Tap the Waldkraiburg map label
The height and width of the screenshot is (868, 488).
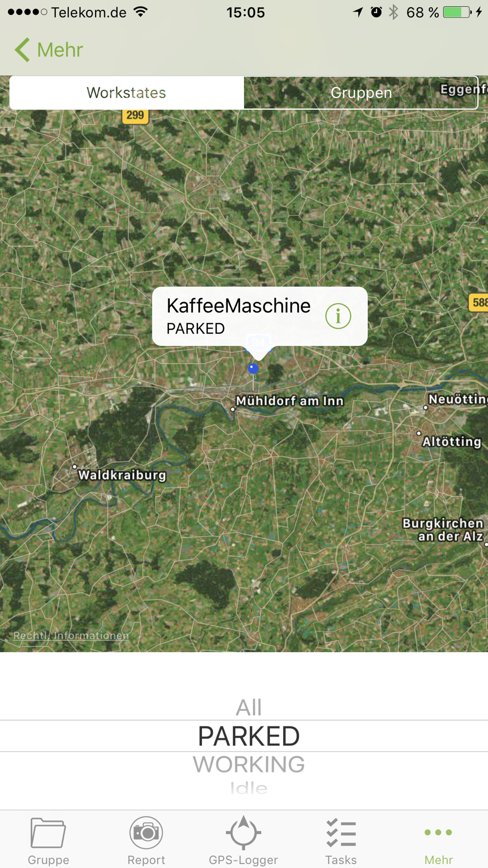point(122,475)
